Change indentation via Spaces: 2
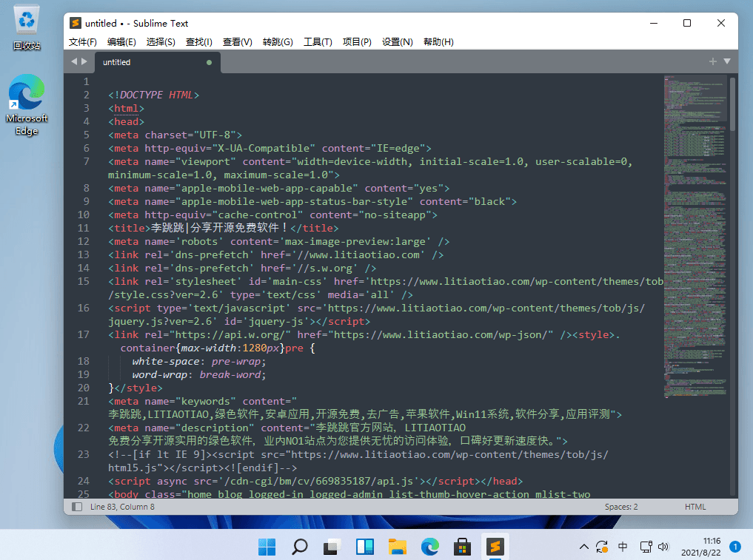This screenshot has height=560, width=753. coord(621,507)
